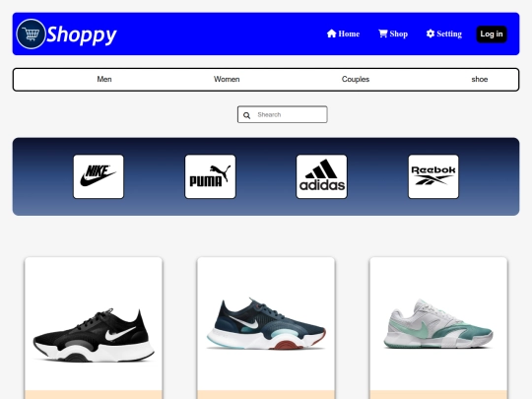Open the Setting link text
The image size is (532, 399).
449,33
